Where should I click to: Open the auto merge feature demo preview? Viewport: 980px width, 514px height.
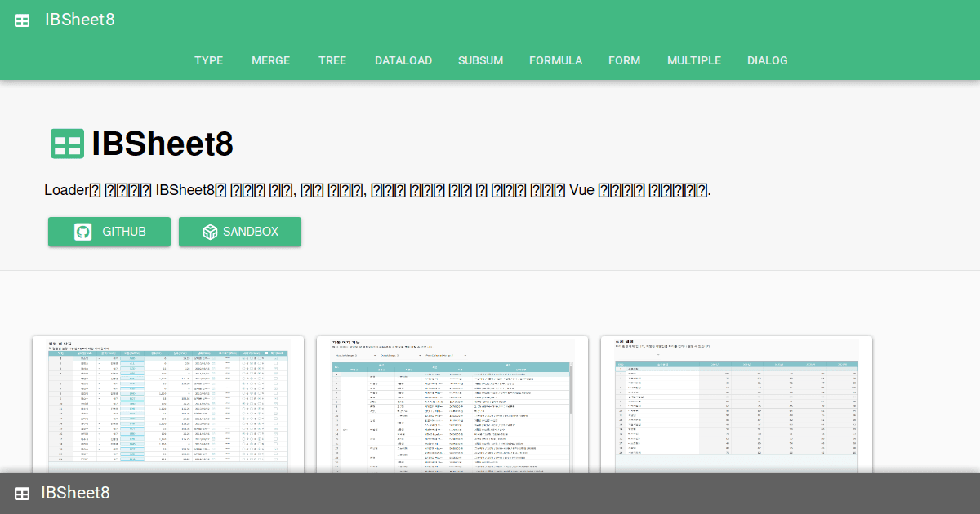[x=452, y=408]
